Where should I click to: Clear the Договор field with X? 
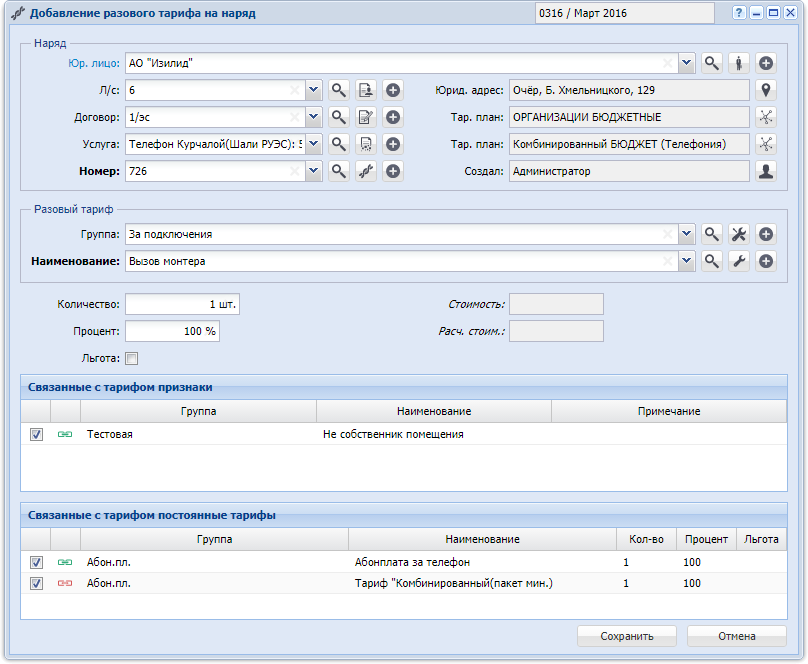pos(295,117)
